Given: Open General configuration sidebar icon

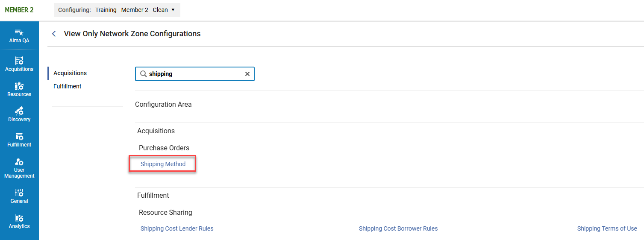Looking at the screenshot, I should coord(19,196).
